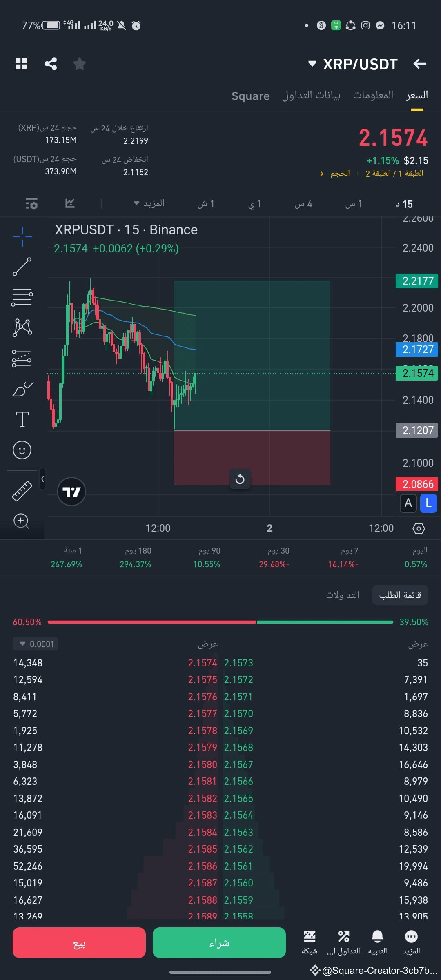Reset the chart view button
441x980 pixels.
(x=240, y=479)
